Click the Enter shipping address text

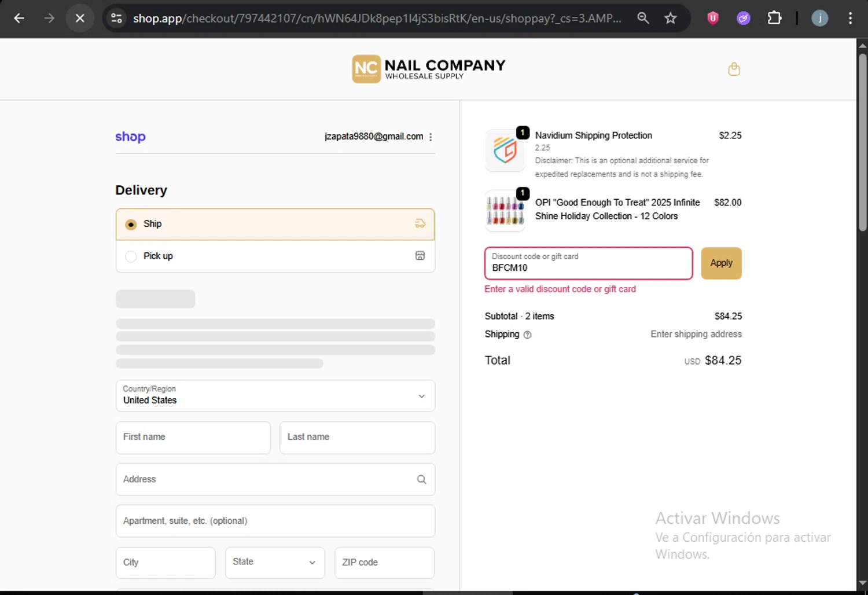click(696, 334)
